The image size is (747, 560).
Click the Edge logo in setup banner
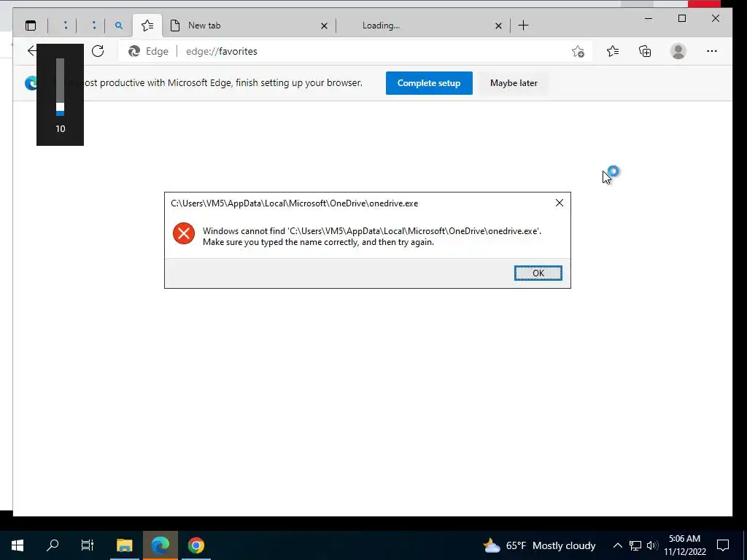coord(31,83)
